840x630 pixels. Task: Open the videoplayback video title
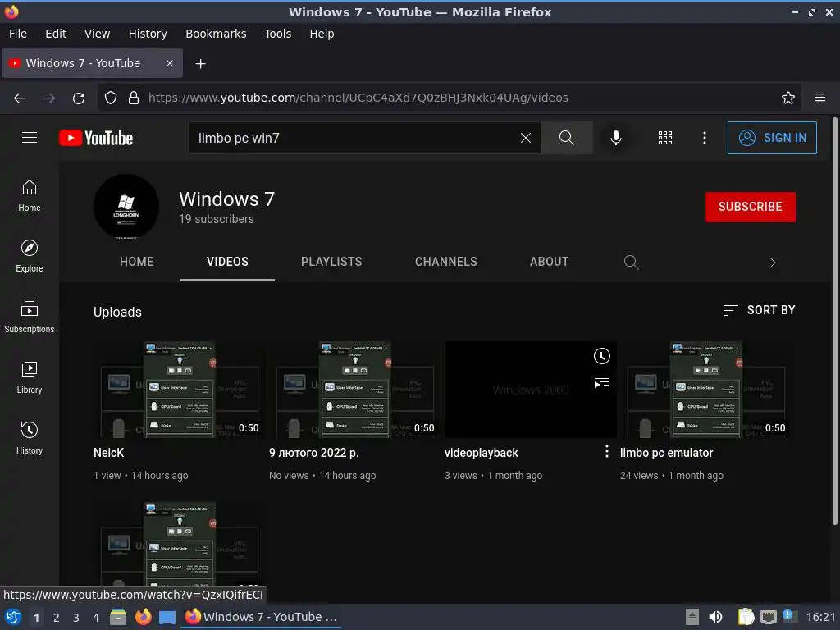481,453
